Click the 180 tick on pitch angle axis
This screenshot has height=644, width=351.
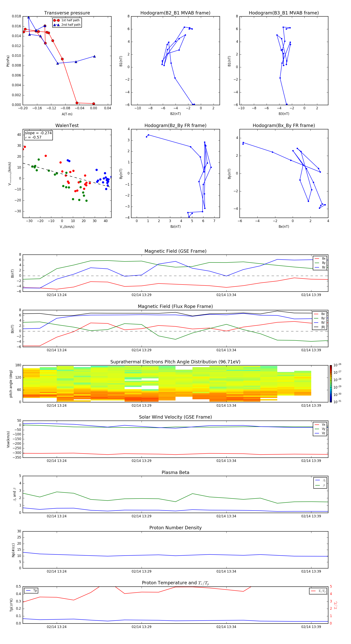click(18, 365)
